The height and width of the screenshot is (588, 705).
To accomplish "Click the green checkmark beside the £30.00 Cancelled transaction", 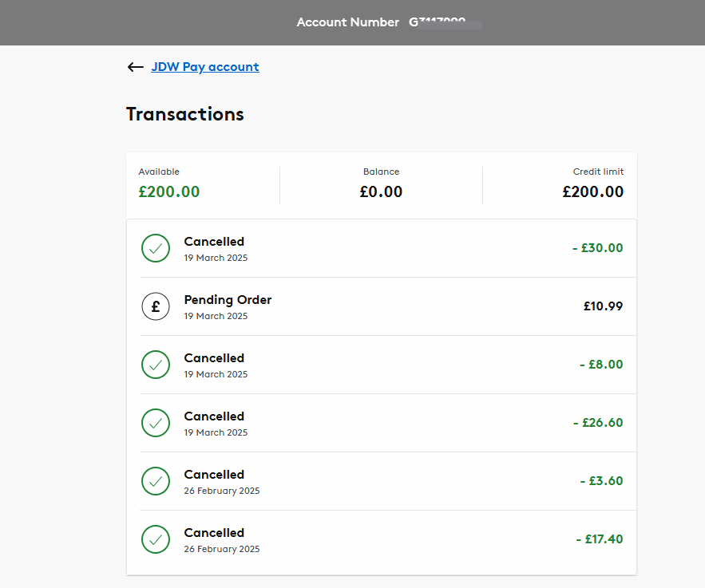I will tap(156, 248).
